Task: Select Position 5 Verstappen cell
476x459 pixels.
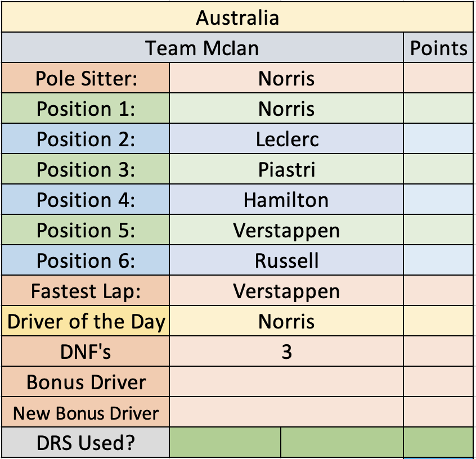Action: click(x=286, y=230)
